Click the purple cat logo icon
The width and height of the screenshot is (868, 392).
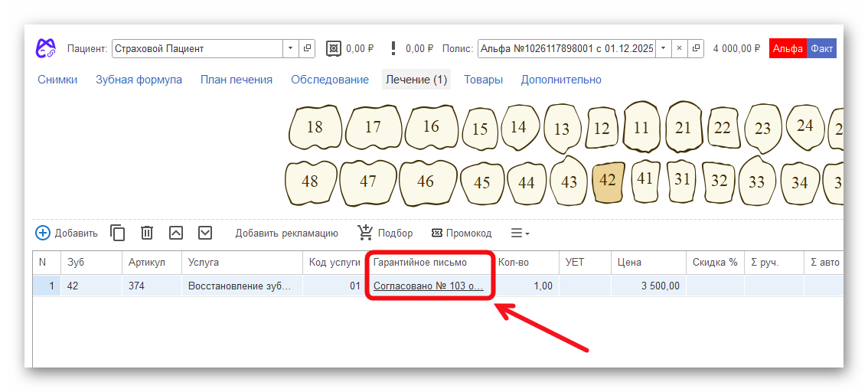coord(46,48)
